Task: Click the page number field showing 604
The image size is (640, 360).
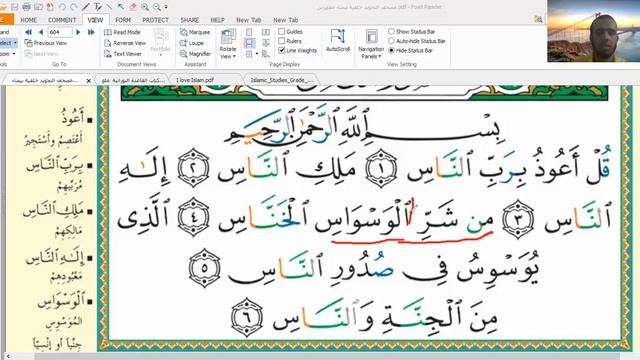Action: (x=60, y=32)
